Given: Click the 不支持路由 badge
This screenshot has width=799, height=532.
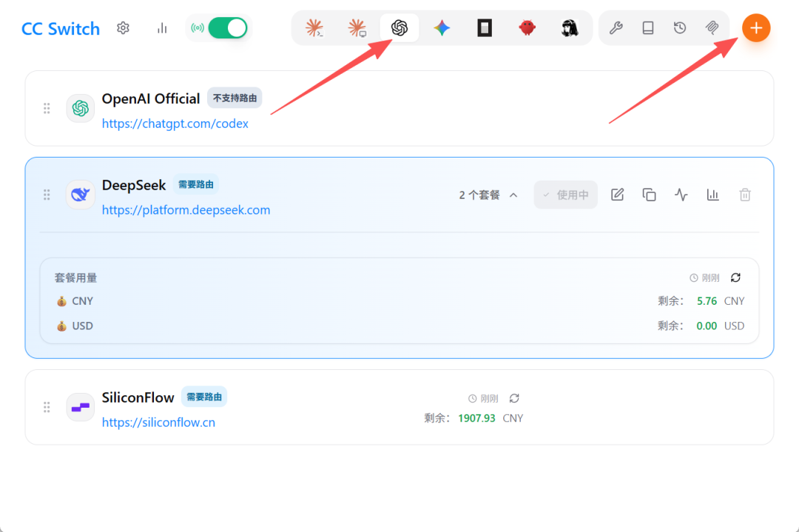Looking at the screenshot, I should pyautogui.click(x=235, y=98).
